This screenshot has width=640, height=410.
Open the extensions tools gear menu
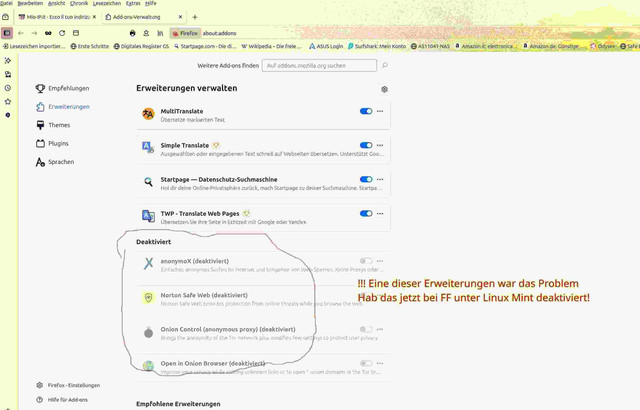point(384,89)
